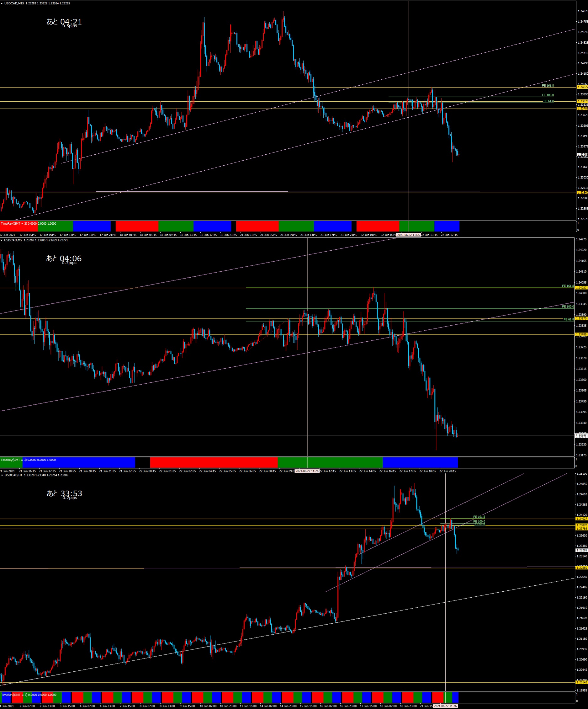Select the 1.22860 yellow price tag on M15 chart
The height and width of the screenshot is (709, 588).
(x=582, y=192)
